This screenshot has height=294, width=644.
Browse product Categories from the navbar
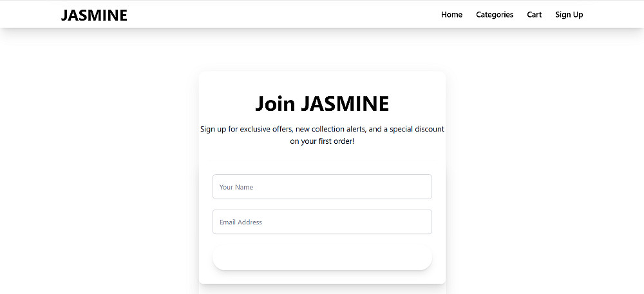(x=495, y=15)
